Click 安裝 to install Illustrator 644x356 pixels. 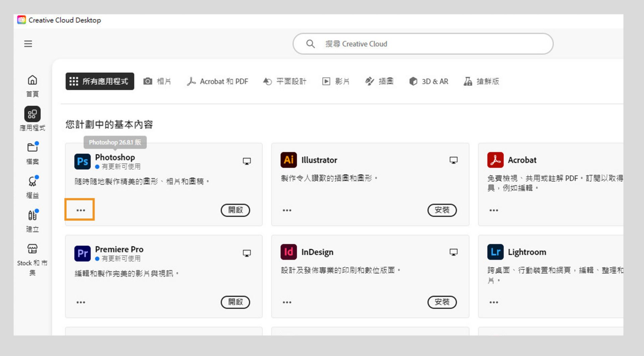click(x=442, y=210)
